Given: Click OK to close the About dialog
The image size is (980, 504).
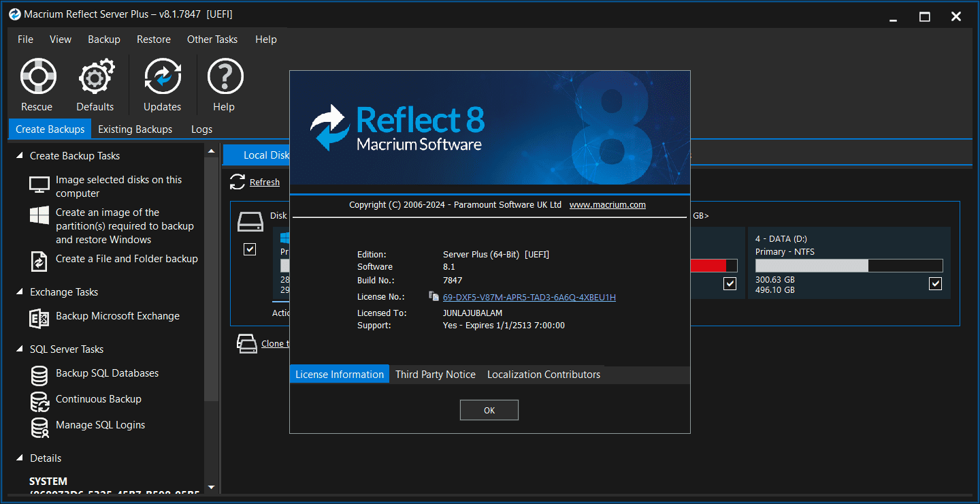Looking at the screenshot, I should coord(489,410).
